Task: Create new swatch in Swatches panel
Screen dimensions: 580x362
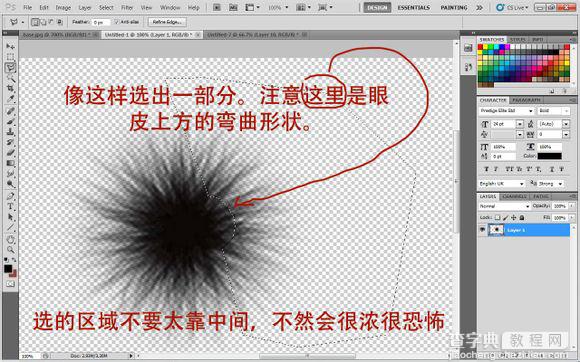Action: pos(552,91)
